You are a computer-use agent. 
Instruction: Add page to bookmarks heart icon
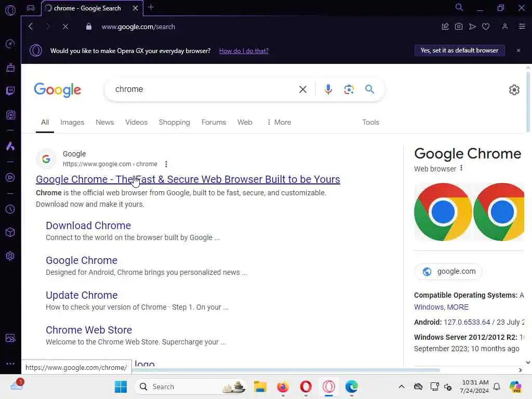click(x=486, y=26)
